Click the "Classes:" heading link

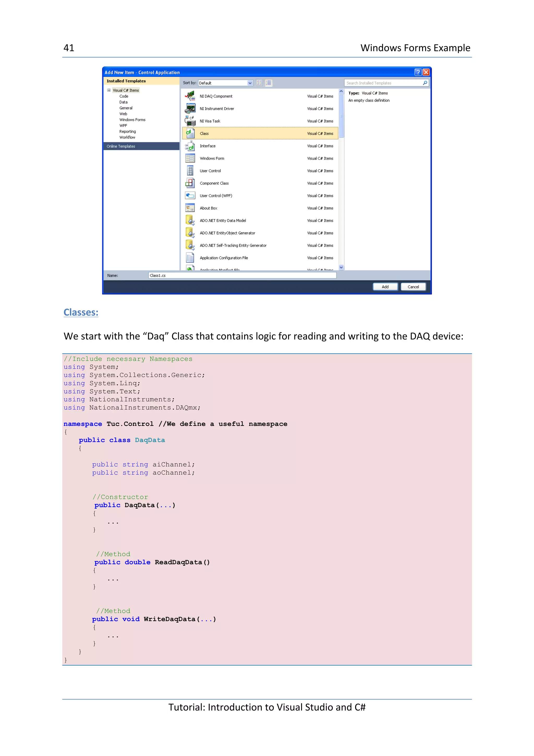(x=81, y=312)
